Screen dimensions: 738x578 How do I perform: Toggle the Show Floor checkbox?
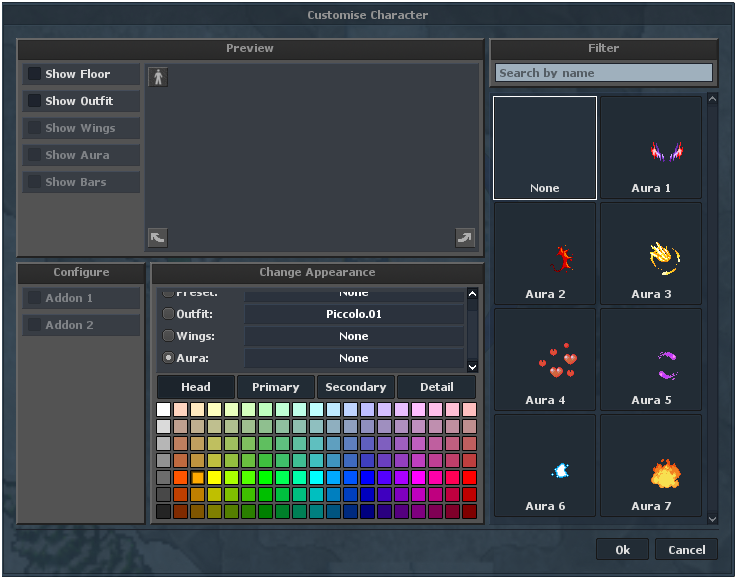(34, 73)
